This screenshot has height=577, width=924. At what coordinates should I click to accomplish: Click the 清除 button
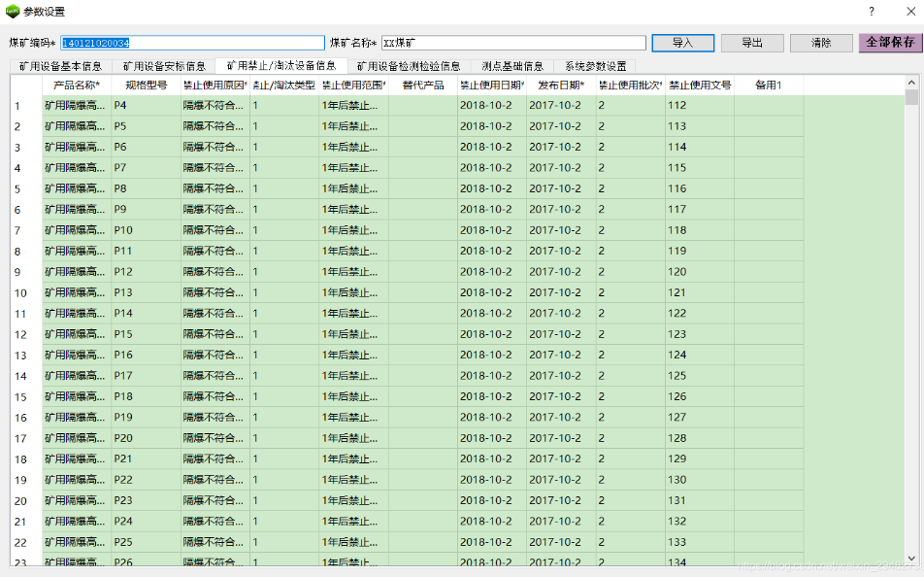tap(821, 43)
